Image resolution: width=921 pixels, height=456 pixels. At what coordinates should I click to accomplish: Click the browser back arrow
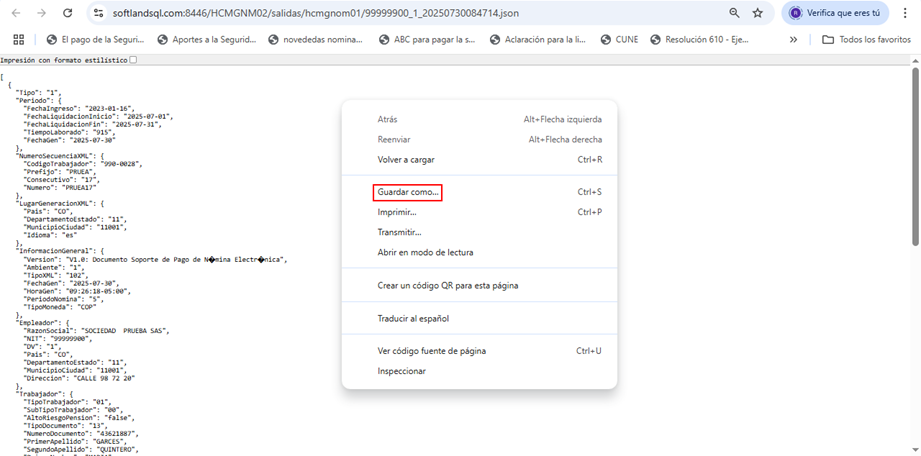[x=13, y=13]
